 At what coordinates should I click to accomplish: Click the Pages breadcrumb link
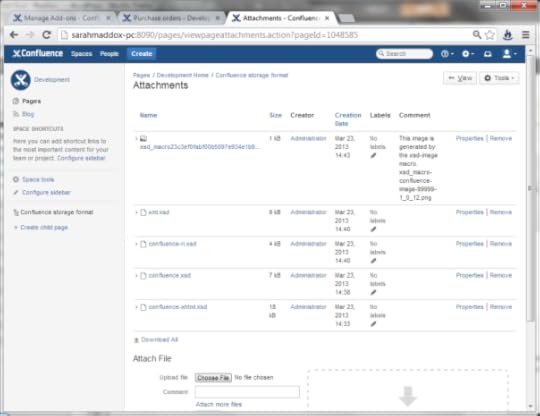(x=142, y=75)
